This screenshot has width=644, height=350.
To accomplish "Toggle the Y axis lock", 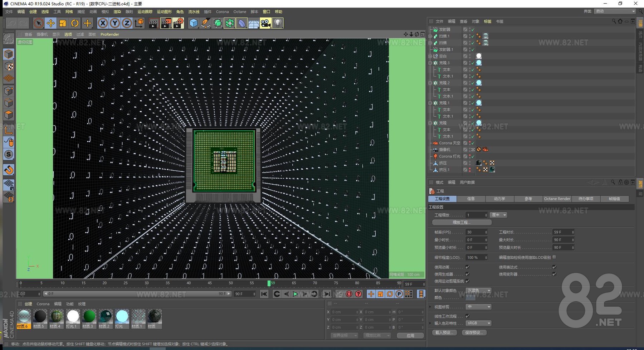I will pyautogui.click(x=115, y=23).
